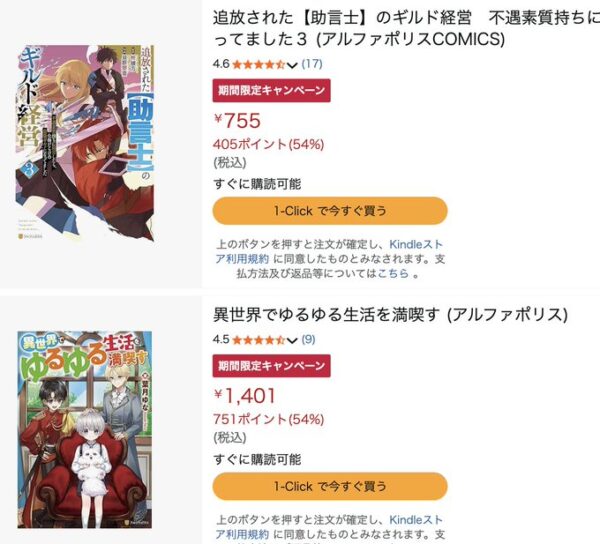The image size is (600, 544).
Task: Click the star rating icons for 4.5
Action: (x=258, y=340)
